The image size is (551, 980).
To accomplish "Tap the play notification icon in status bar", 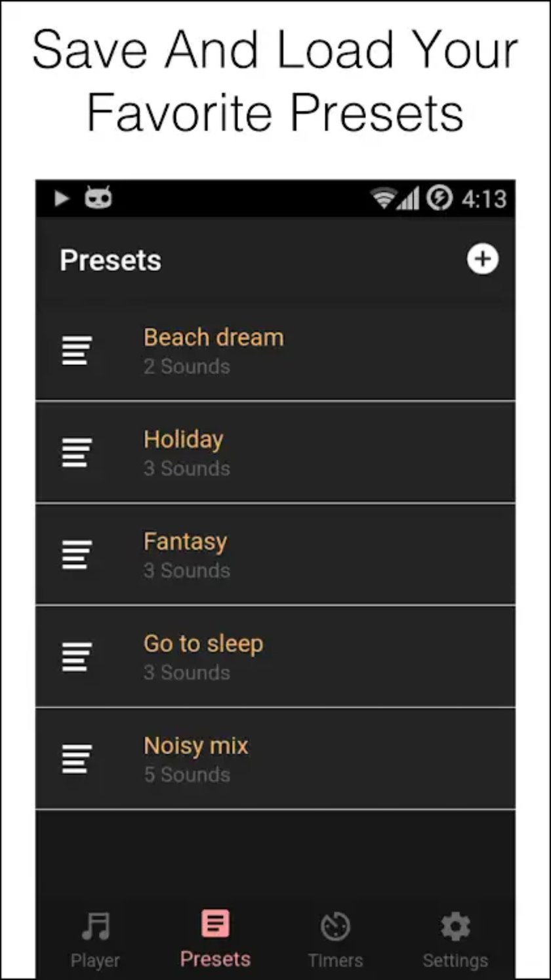I will pyautogui.click(x=62, y=198).
